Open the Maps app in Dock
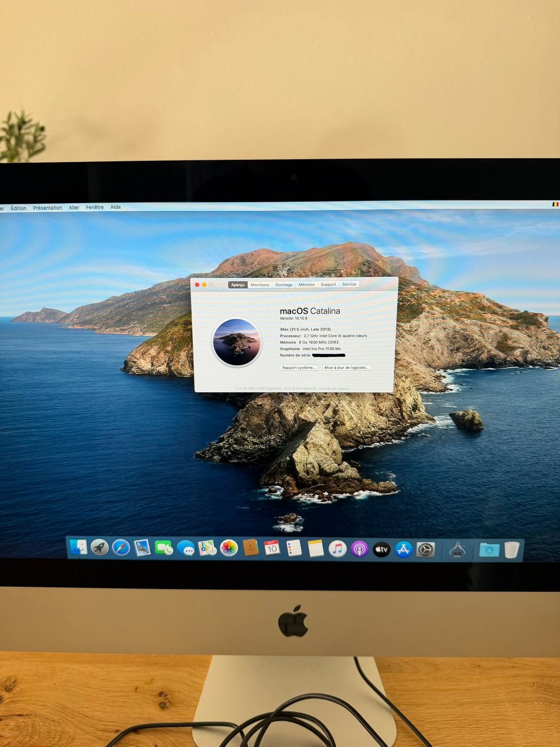 click(207, 548)
